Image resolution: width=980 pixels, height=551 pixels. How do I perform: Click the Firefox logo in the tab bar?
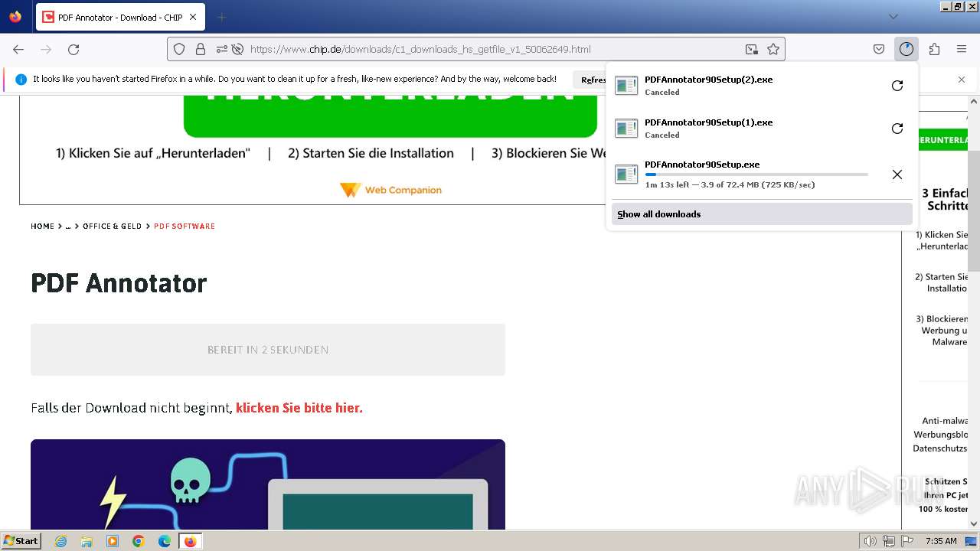point(15,17)
